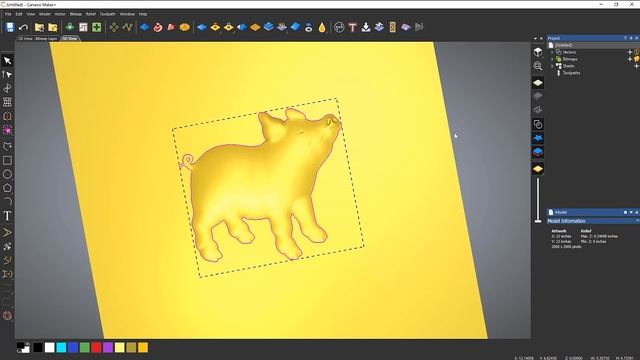640x360 pixels.
Task: Expand the Bitmaps tree node
Action: (x=552, y=59)
